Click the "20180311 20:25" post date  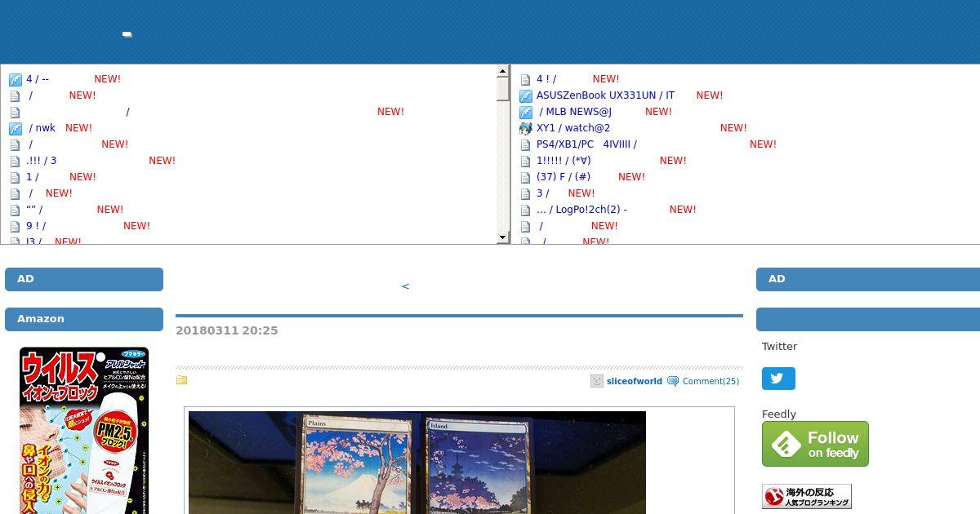click(227, 330)
